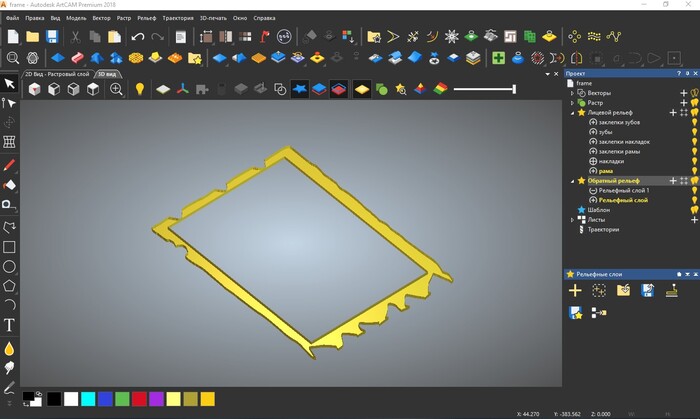Select the Circle drawing tool
The width and height of the screenshot is (700, 419).
click(9, 266)
